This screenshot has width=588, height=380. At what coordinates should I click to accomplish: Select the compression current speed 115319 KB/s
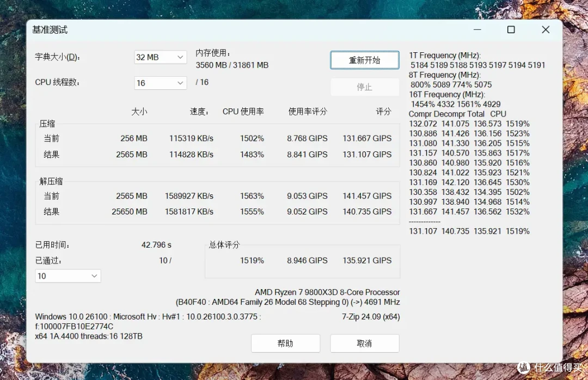coord(191,138)
